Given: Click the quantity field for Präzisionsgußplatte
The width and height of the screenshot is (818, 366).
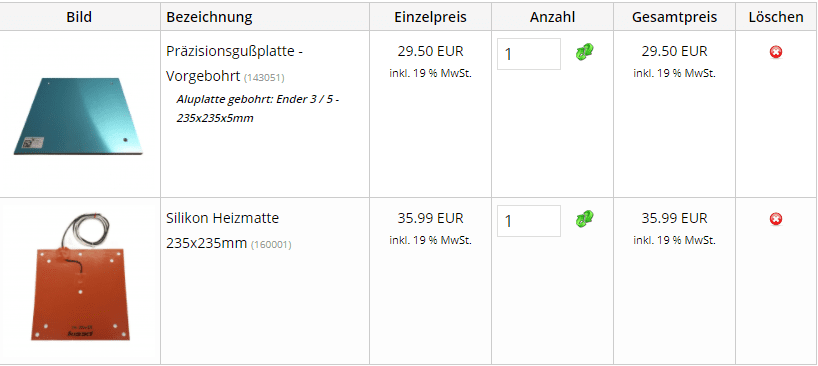Looking at the screenshot, I should [x=529, y=54].
